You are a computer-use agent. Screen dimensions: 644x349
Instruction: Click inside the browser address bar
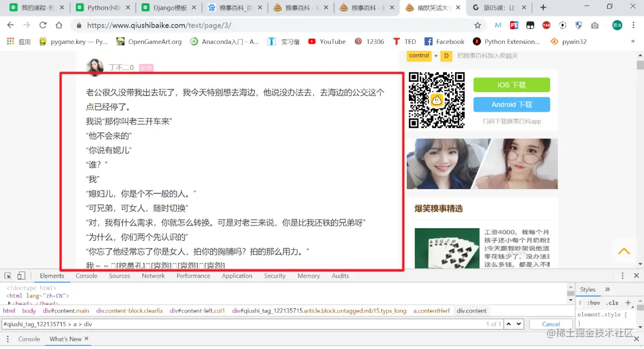pyautogui.click(x=217, y=25)
